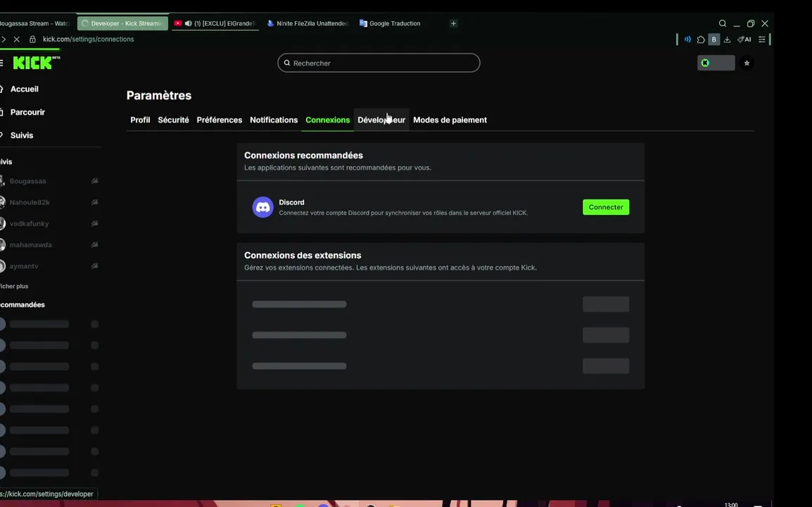This screenshot has height=507, width=812.
Task: Click the offline icon beside Nahoule82k
Action: pos(95,202)
